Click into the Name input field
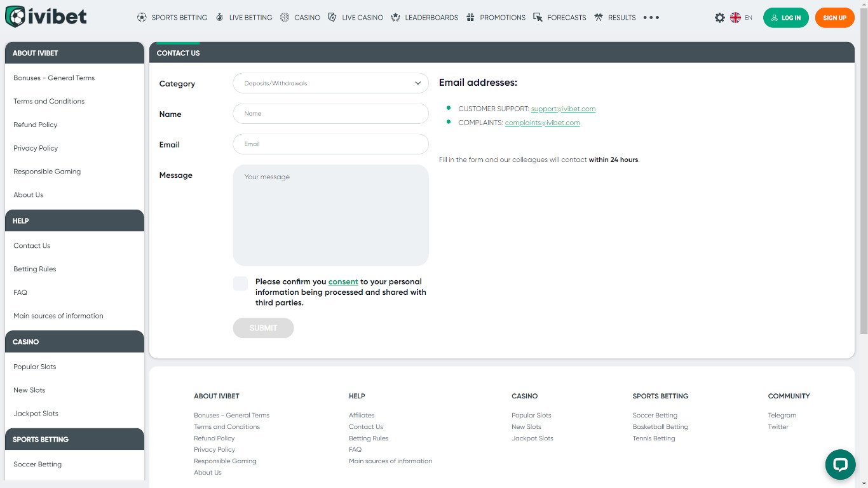This screenshot has width=868, height=488. point(331,114)
